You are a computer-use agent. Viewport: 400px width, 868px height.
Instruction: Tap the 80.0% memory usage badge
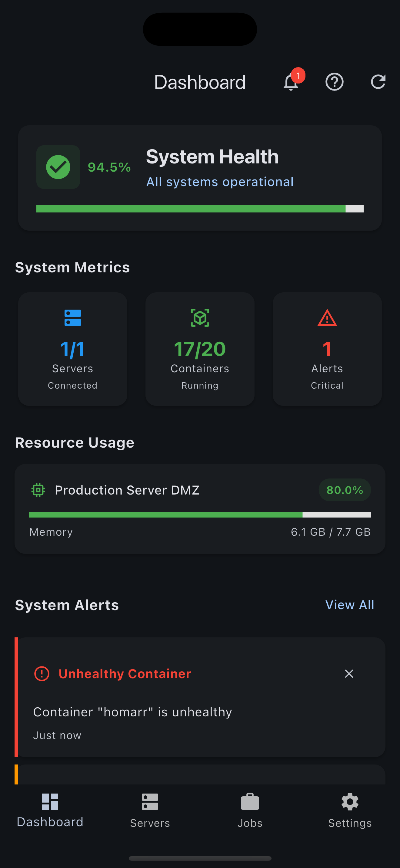344,490
